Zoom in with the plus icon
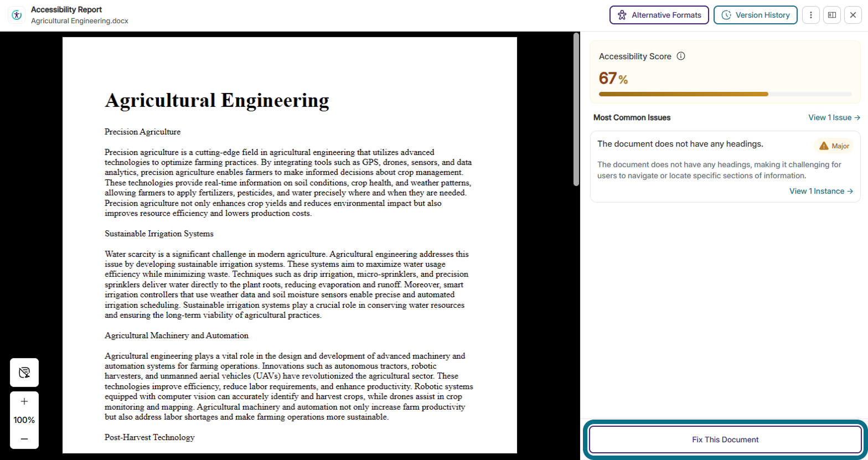The width and height of the screenshot is (868, 460). point(24,401)
